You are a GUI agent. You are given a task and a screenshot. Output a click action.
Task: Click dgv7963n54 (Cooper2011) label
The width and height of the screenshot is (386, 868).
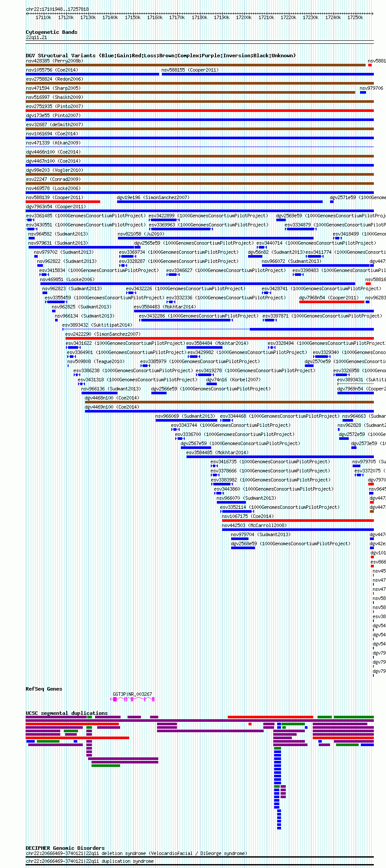click(56, 206)
